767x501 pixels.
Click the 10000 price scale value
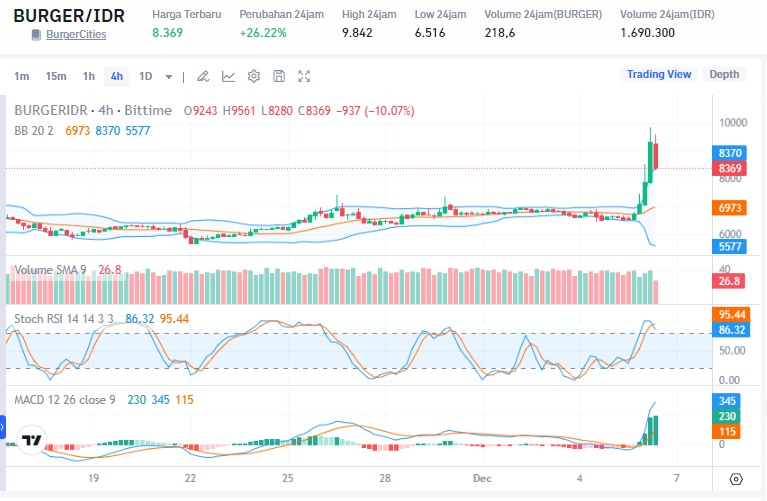click(733, 123)
